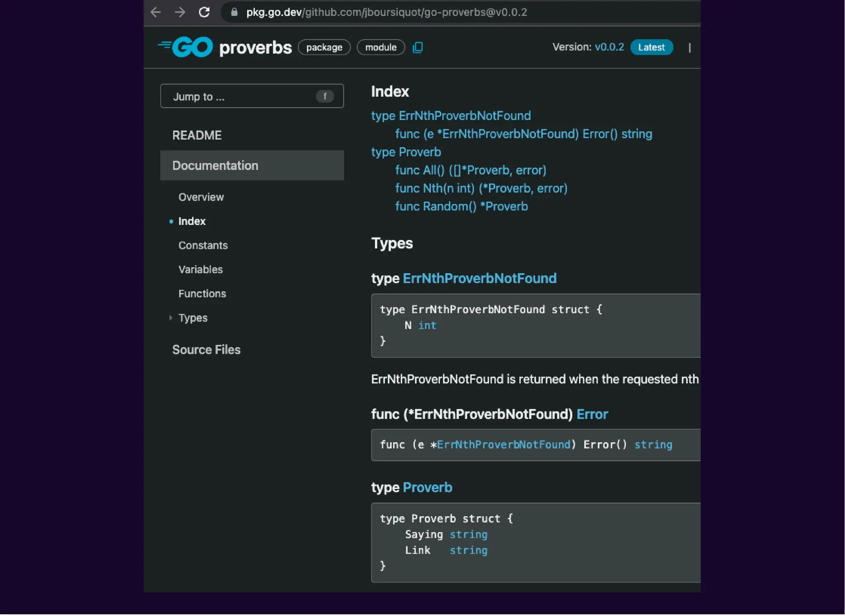Open version v0.0.2 link
The height and width of the screenshot is (616, 845).
tap(609, 47)
